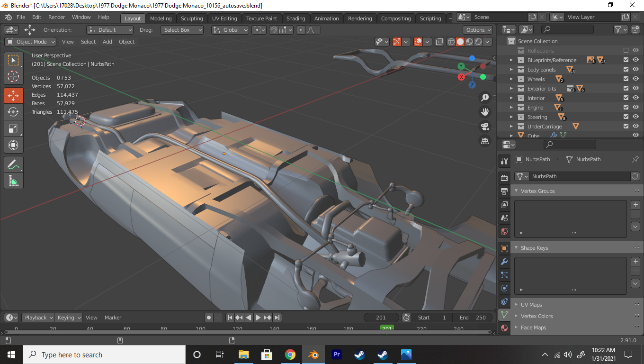This screenshot has height=364, width=644.
Task: Hide the Interior collection via eye icon
Action: pos(636,98)
